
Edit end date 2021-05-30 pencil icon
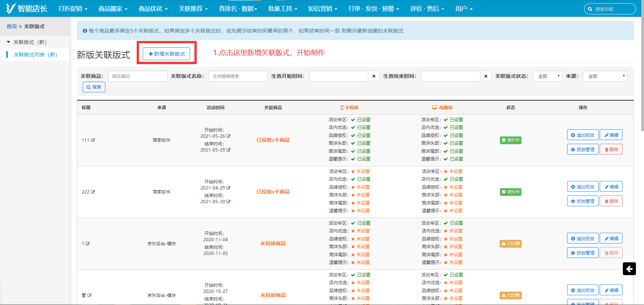pyautogui.click(x=229, y=202)
